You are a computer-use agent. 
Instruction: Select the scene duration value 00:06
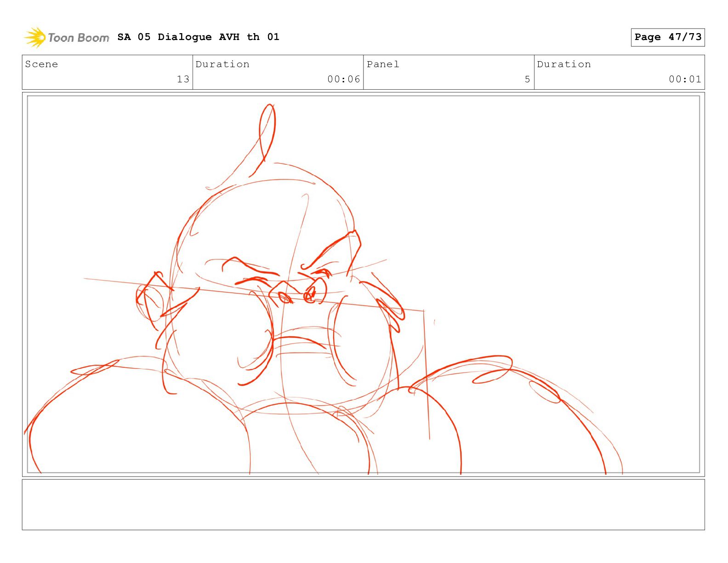pyautogui.click(x=344, y=79)
